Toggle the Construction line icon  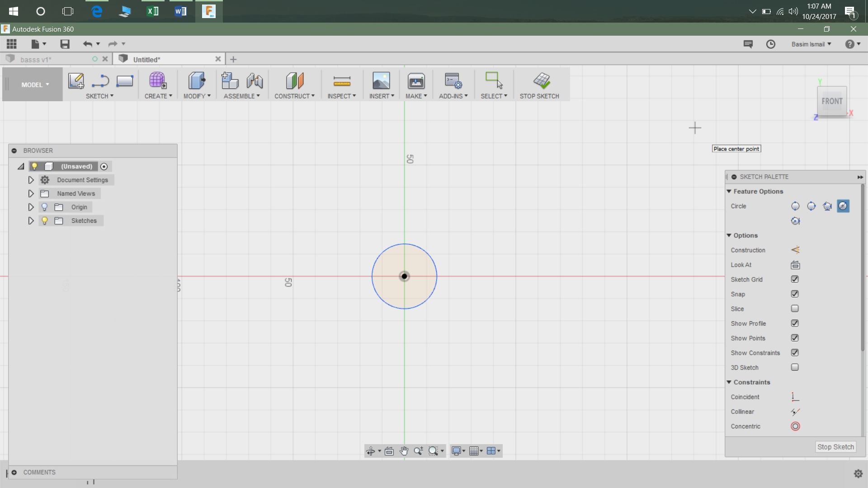point(795,250)
